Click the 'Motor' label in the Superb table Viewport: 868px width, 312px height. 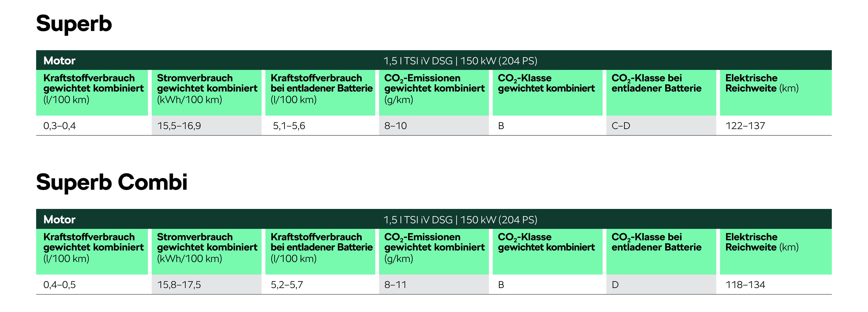pos(59,61)
